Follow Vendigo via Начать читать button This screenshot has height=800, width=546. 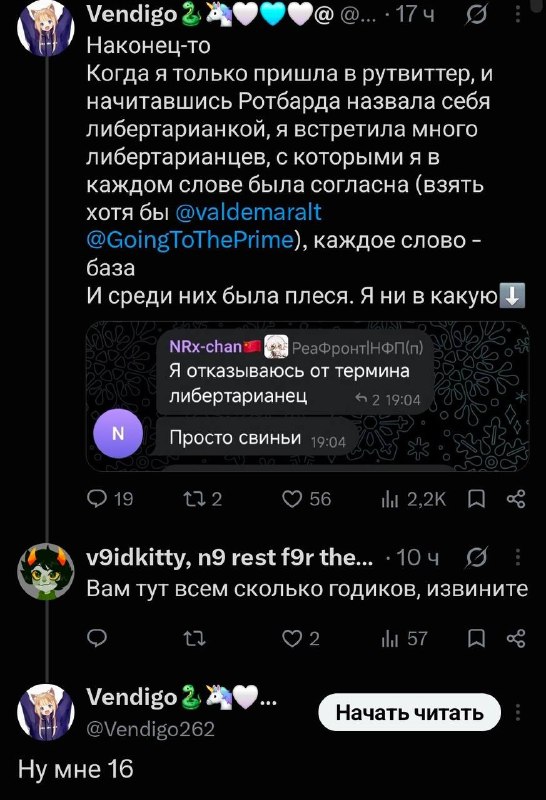pyautogui.click(x=409, y=712)
